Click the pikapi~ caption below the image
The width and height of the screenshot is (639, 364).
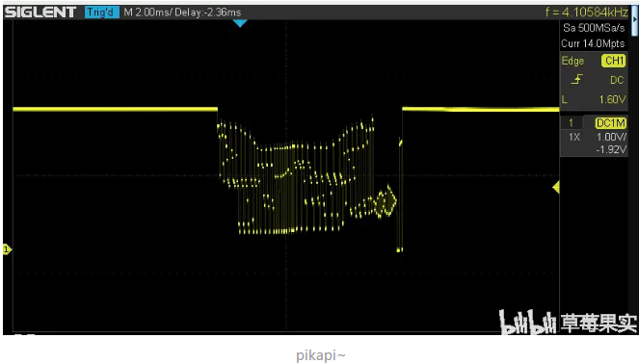click(x=321, y=355)
